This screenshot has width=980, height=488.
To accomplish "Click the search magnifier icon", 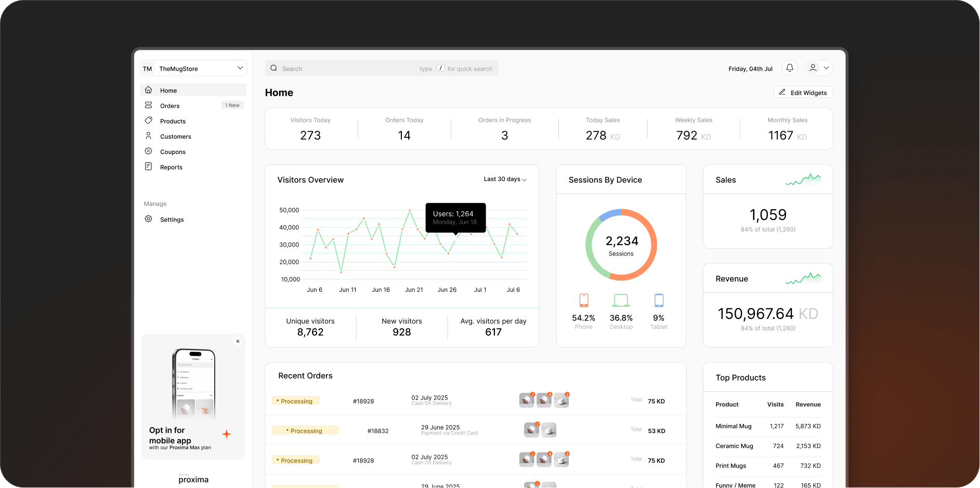I will [x=273, y=68].
